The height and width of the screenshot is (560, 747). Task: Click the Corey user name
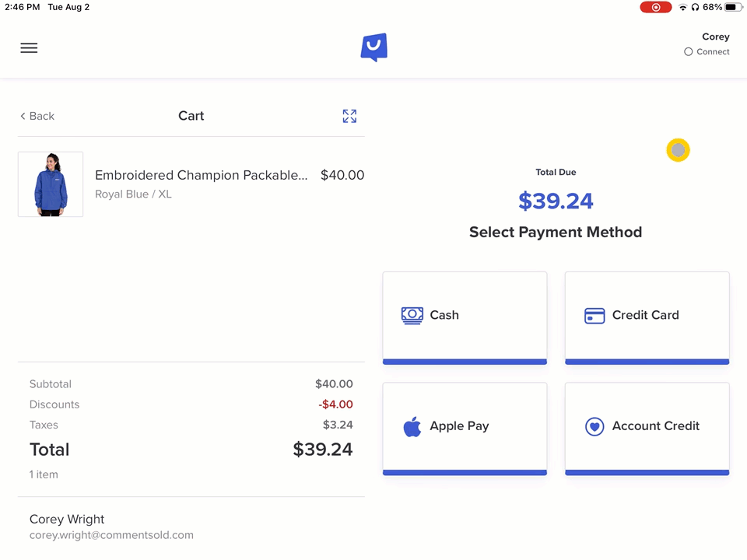(x=715, y=37)
